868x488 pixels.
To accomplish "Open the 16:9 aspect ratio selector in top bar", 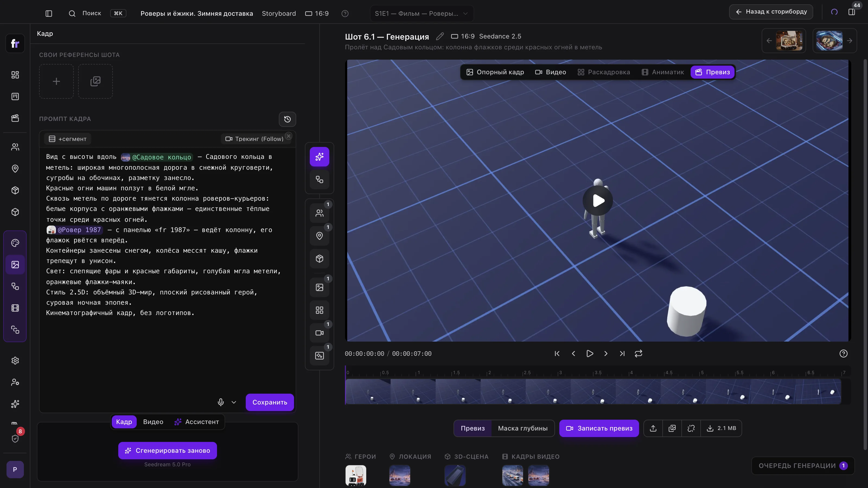I will tap(317, 14).
